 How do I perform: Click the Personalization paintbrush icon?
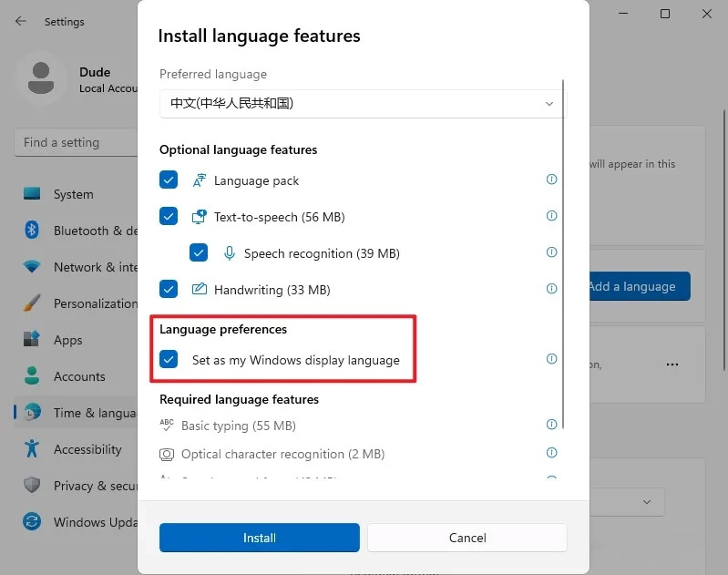[x=32, y=303]
